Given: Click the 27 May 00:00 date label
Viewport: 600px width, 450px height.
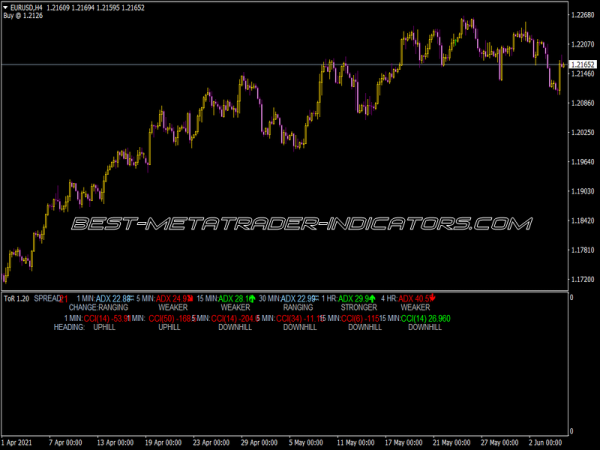Looking at the screenshot, I should coord(500,443).
